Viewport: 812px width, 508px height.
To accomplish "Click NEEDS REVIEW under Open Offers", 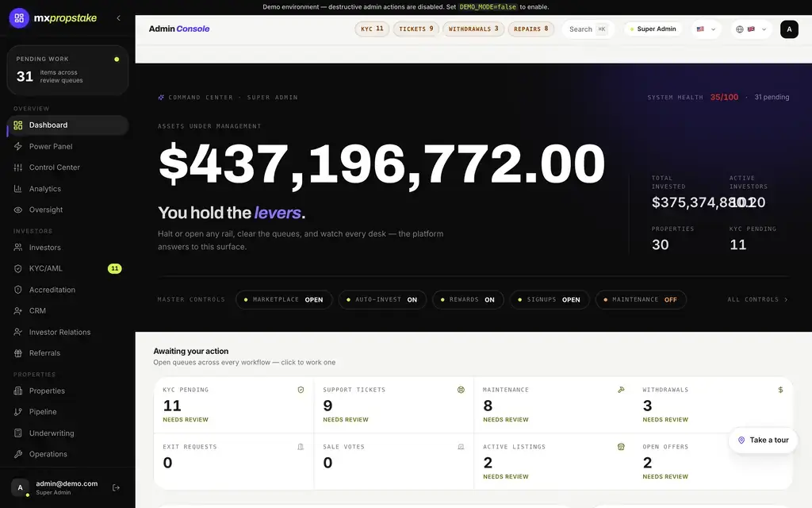I will pyautogui.click(x=665, y=476).
